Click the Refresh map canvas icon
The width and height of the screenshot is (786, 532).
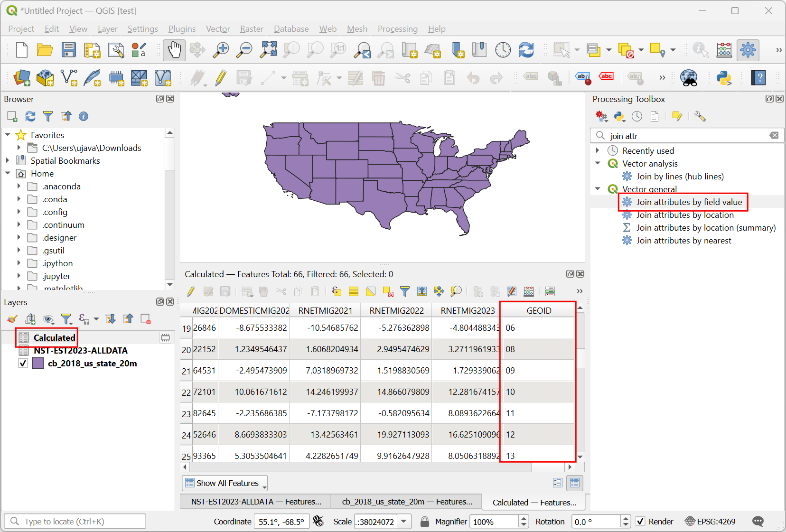pyautogui.click(x=526, y=50)
